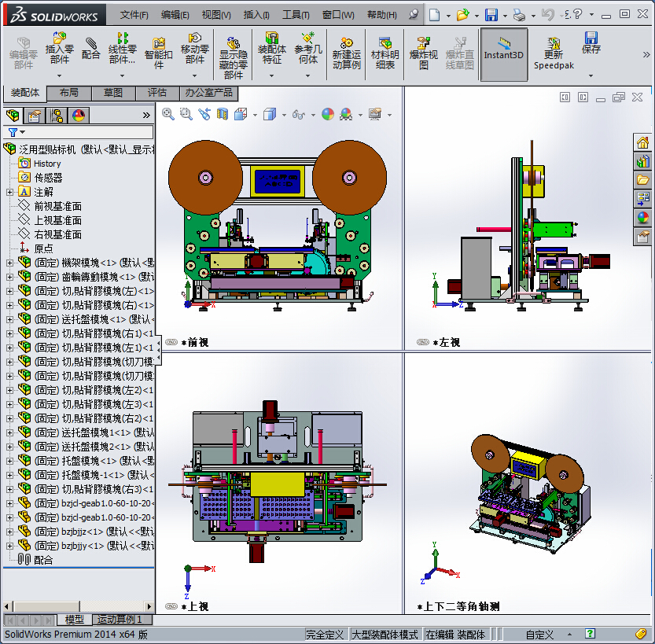The image size is (655, 644).
Task: Switch to the 评估 tab
Action: tap(157, 93)
